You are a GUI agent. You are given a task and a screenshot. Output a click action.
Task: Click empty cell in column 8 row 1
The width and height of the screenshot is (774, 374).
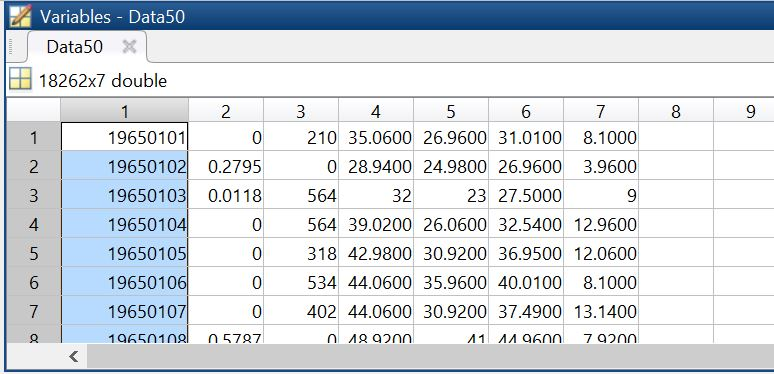(x=676, y=137)
